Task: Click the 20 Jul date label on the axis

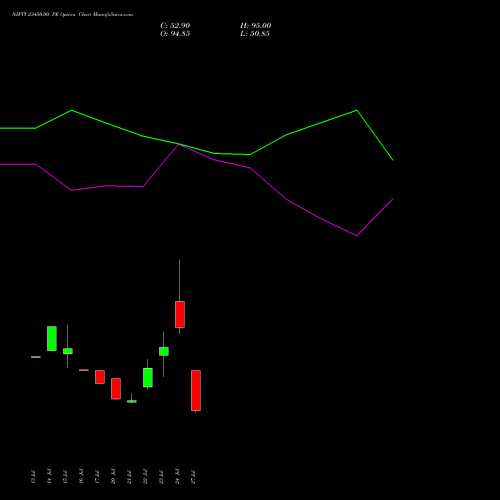Action: (113, 477)
